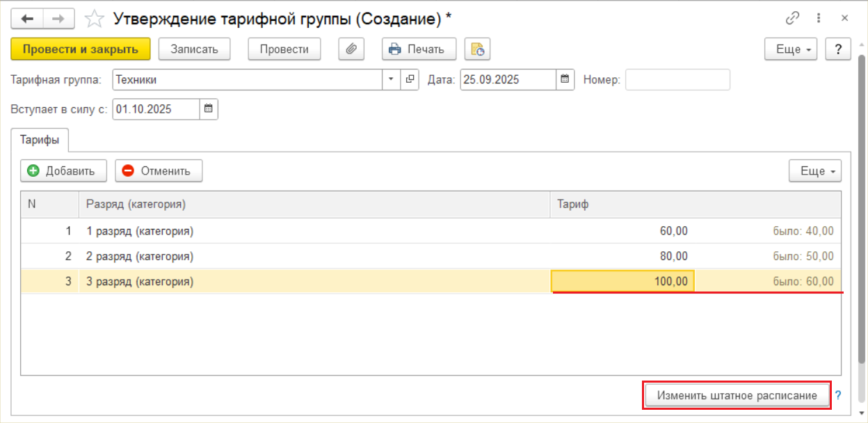Open the Еще menu in Тарифы table
868x423 pixels.
tap(814, 171)
